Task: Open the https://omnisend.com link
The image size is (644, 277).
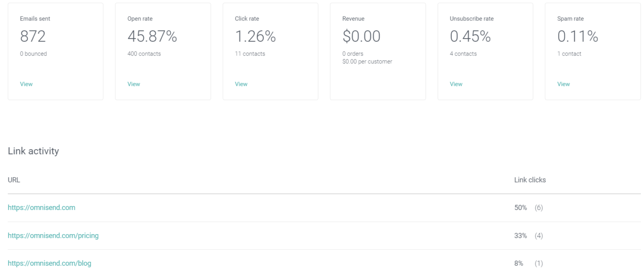Action: [42, 207]
